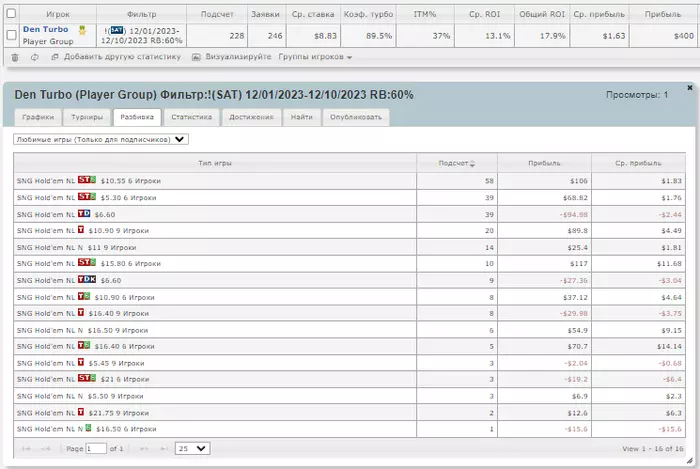Click the Тип игры column header
700x469 pixels.
click(x=215, y=163)
